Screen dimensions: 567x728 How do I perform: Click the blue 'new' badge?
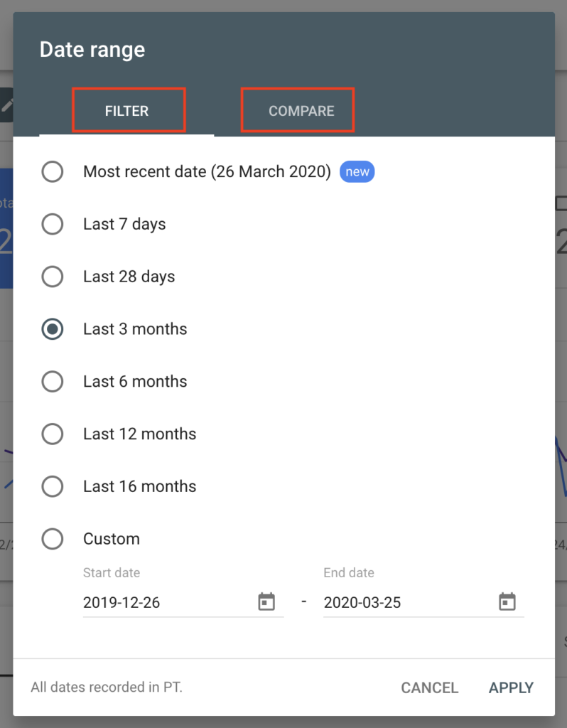357,171
